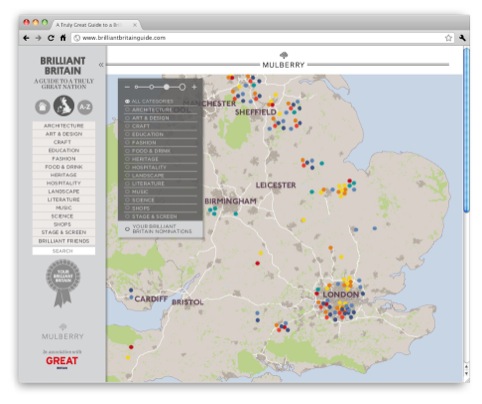The height and width of the screenshot is (404, 482).
Task: Open Heritage in the sidebar menu
Action: (64, 175)
